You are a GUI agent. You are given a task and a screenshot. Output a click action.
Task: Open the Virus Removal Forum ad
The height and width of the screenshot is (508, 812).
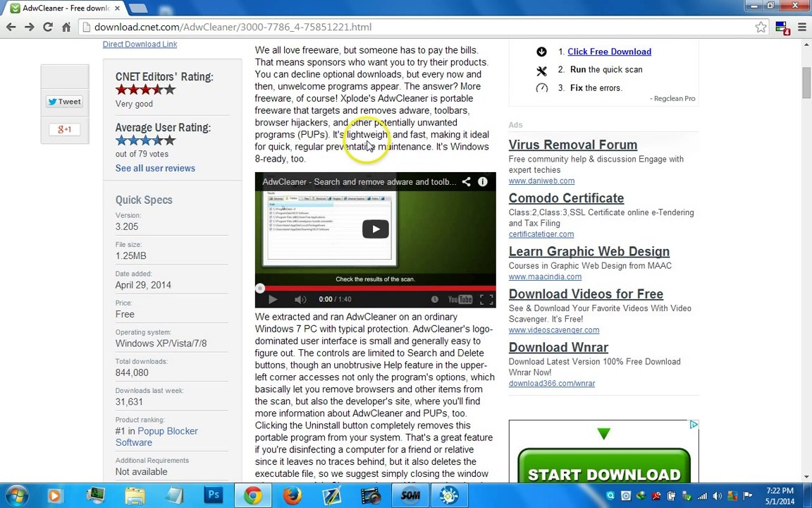tap(573, 145)
